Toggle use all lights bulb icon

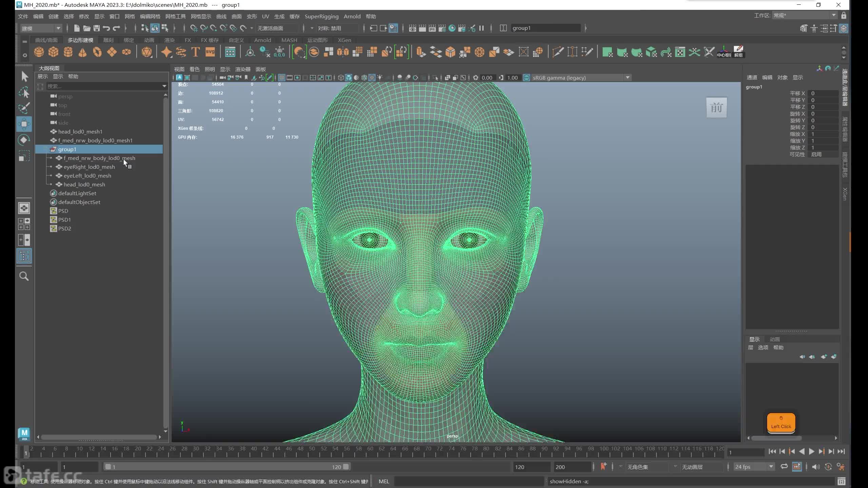click(380, 78)
